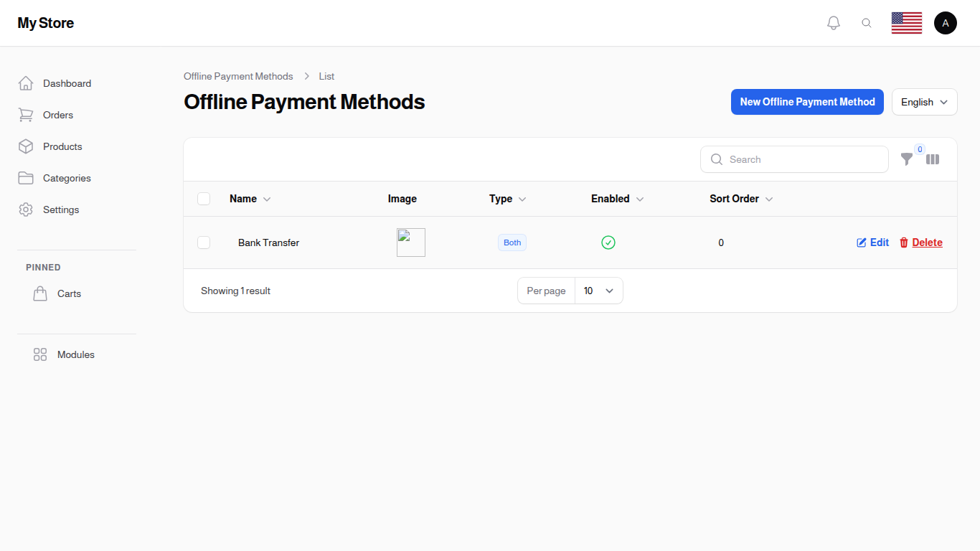Navigate to Offline Payment Methods breadcrumb

(x=238, y=76)
